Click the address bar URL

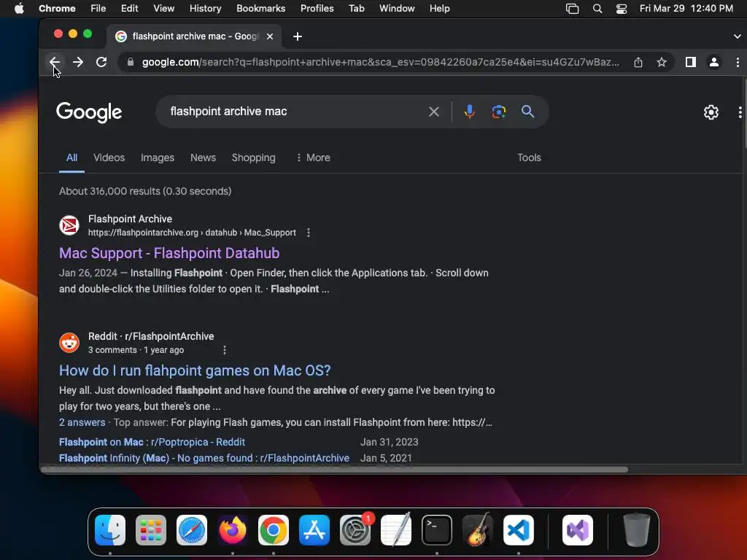pyautogui.click(x=380, y=63)
